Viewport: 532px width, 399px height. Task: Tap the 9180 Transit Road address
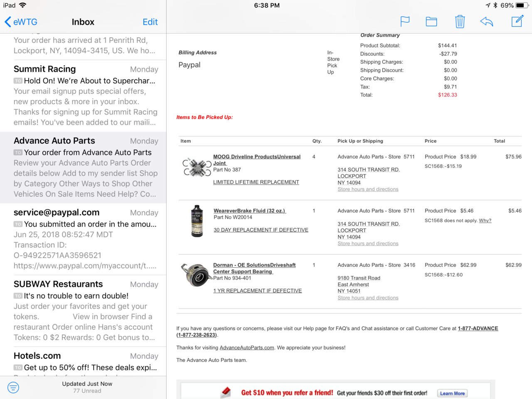[x=359, y=285]
